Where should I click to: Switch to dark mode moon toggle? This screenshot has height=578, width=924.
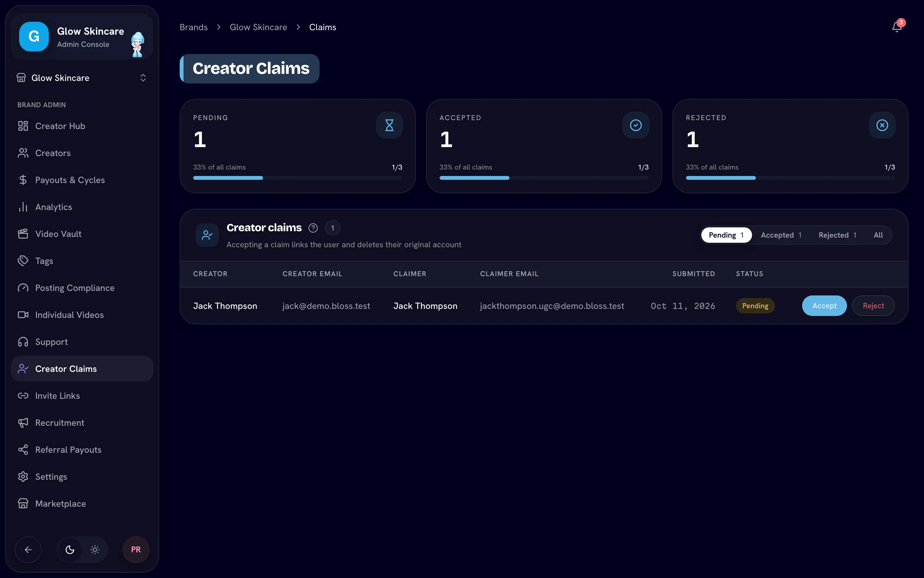point(70,550)
